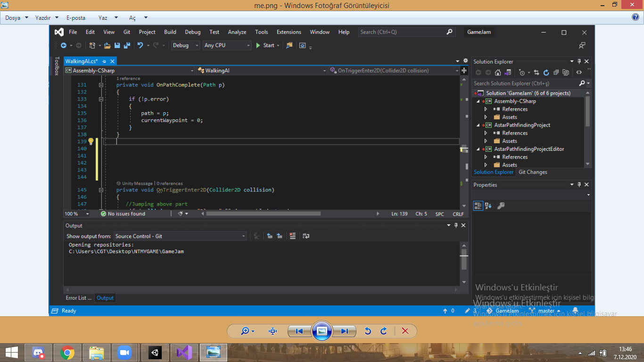This screenshot has width=644, height=362.
Task: Click the notifications bell in the status bar
Action: 575,311
